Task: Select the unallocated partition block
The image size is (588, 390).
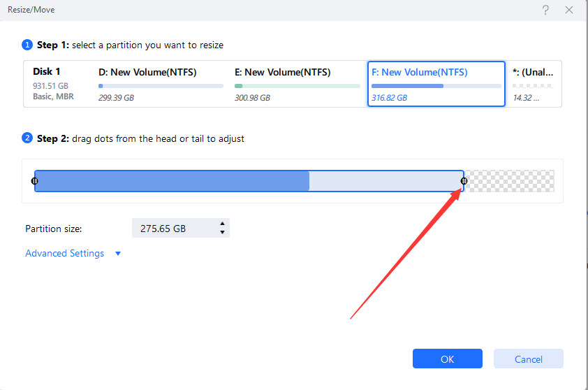Action: point(533,84)
